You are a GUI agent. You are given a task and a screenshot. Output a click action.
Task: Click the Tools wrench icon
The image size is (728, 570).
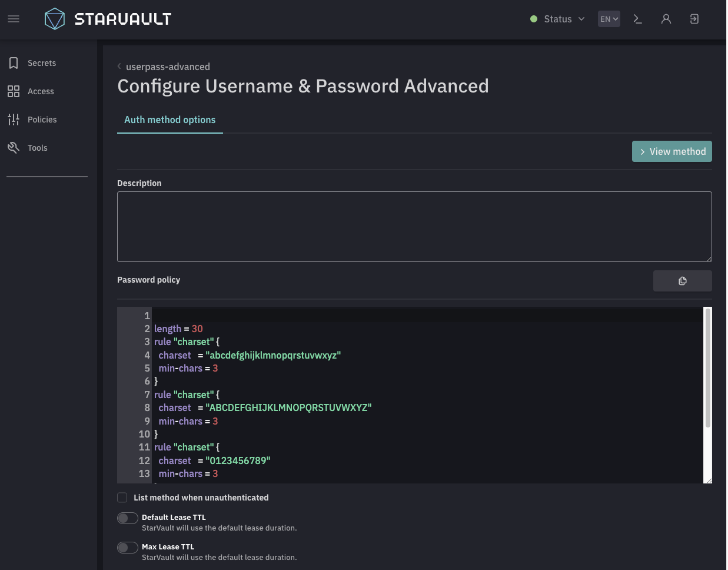click(14, 148)
